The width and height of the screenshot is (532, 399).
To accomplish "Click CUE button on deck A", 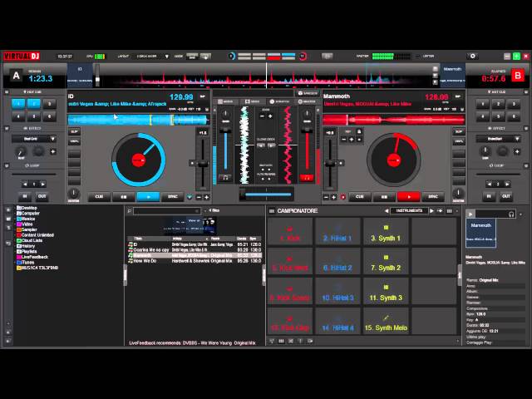I will click(99, 196).
